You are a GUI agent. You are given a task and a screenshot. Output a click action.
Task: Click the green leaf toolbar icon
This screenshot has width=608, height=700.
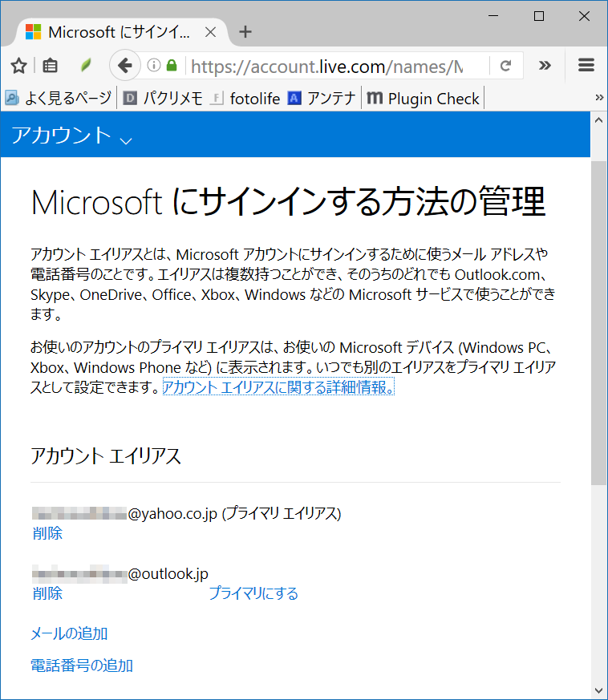86,66
